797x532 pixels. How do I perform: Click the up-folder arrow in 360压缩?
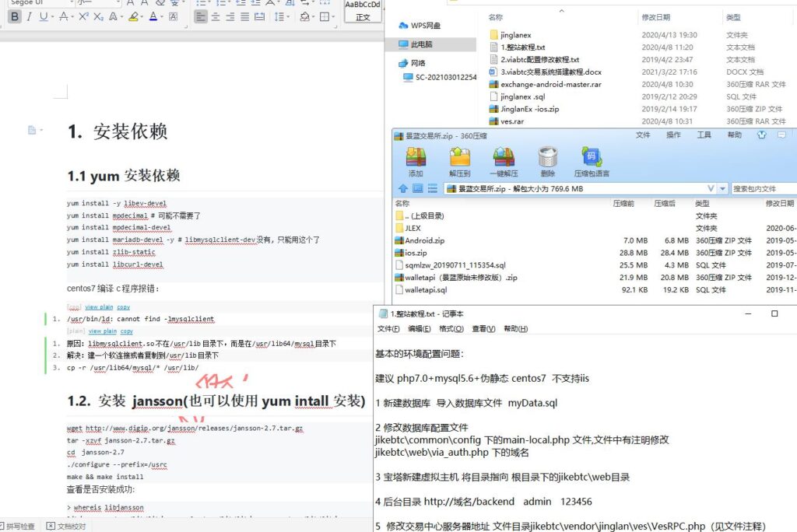click(x=403, y=188)
